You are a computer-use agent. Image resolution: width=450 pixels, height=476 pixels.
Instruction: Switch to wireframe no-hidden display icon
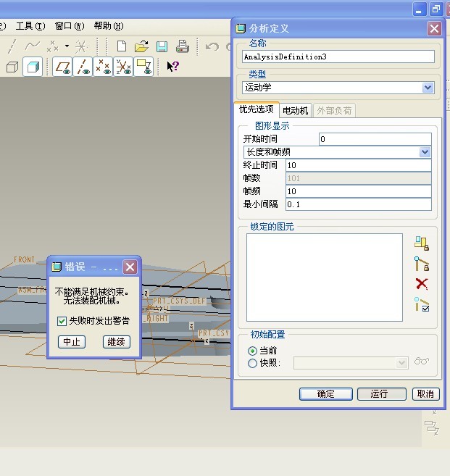pyautogui.click(x=12, y=67)
